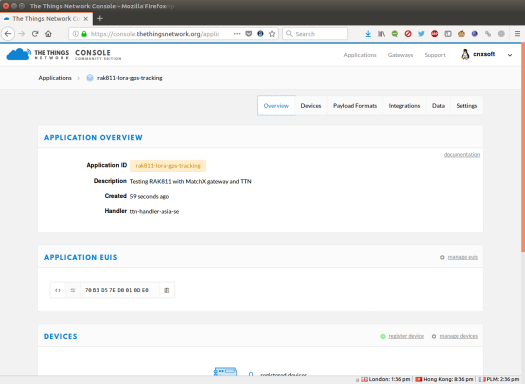
Task: Open Applications in the top navigation
Action: [360, 55]
